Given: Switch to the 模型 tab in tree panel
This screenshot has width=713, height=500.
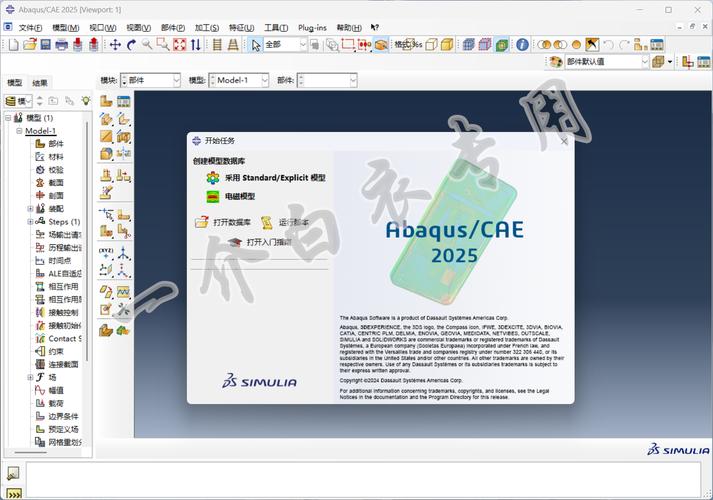Looking at the screenshot, I should pyautogui.click(x=15, y=83).
